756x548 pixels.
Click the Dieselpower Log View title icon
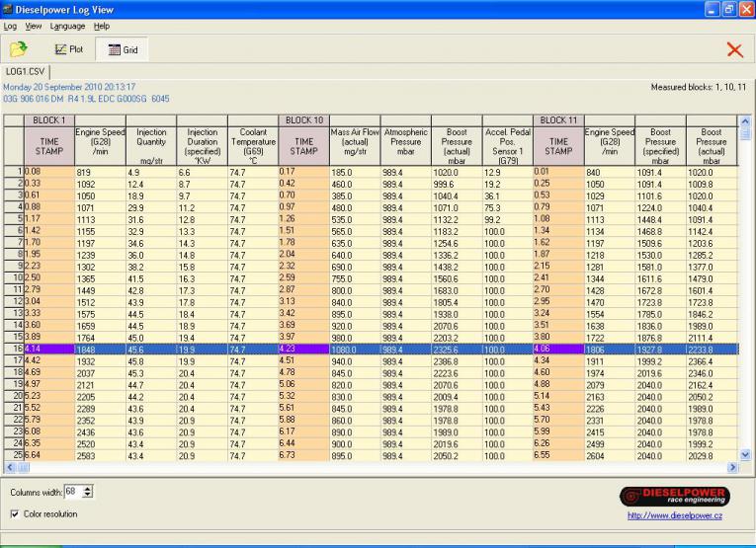pyautogui.click(x=7, y=9)
